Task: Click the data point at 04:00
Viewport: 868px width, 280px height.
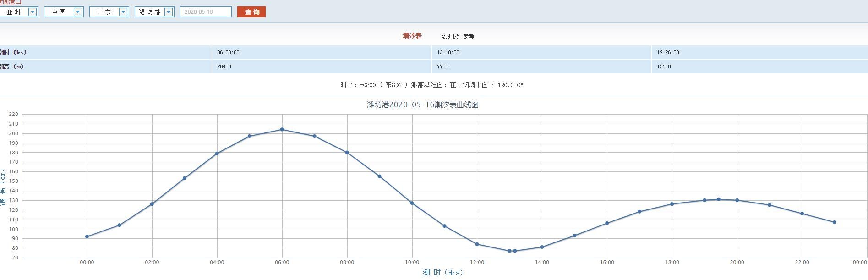Action: tap(217, 154)
